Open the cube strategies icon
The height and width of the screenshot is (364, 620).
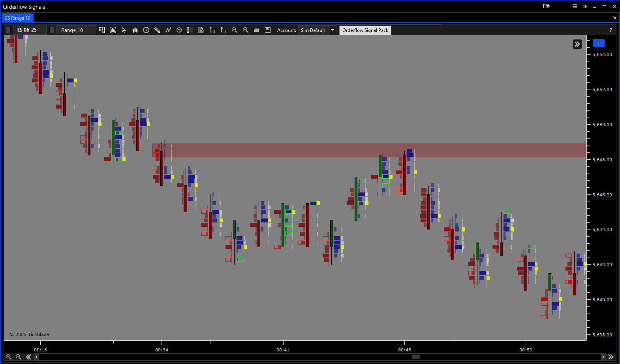pyautogui.click(x=179, y=30)
